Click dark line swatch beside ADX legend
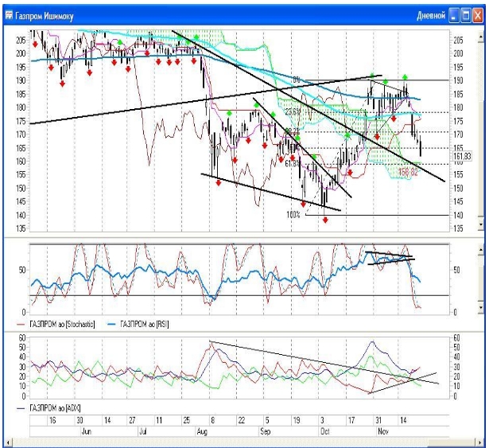 point(21,408)
